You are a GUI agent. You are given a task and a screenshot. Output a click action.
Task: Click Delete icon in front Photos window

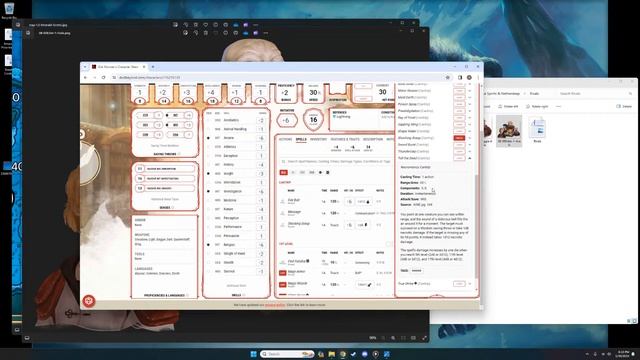coord(205,33)
